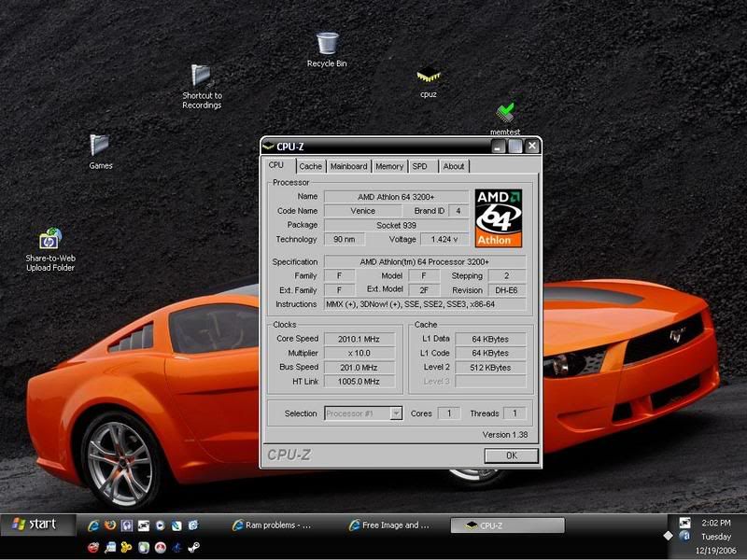
Task: Open the About tab in CPU-Z
Action: click(455, 166)
